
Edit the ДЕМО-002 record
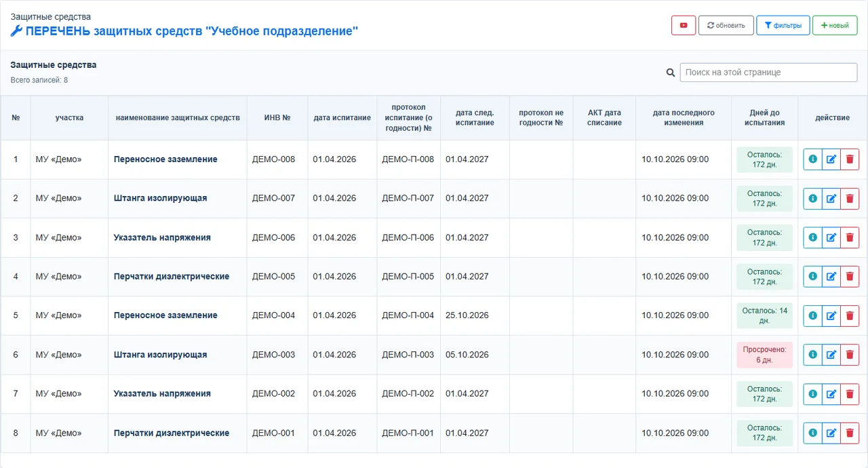831,393
